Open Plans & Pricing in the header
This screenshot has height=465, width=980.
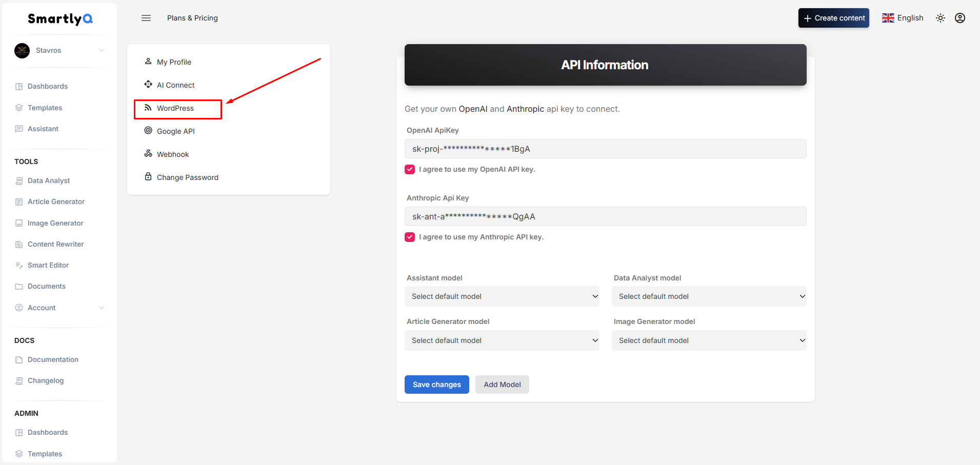pyautogui.click(x=192, y=18)
